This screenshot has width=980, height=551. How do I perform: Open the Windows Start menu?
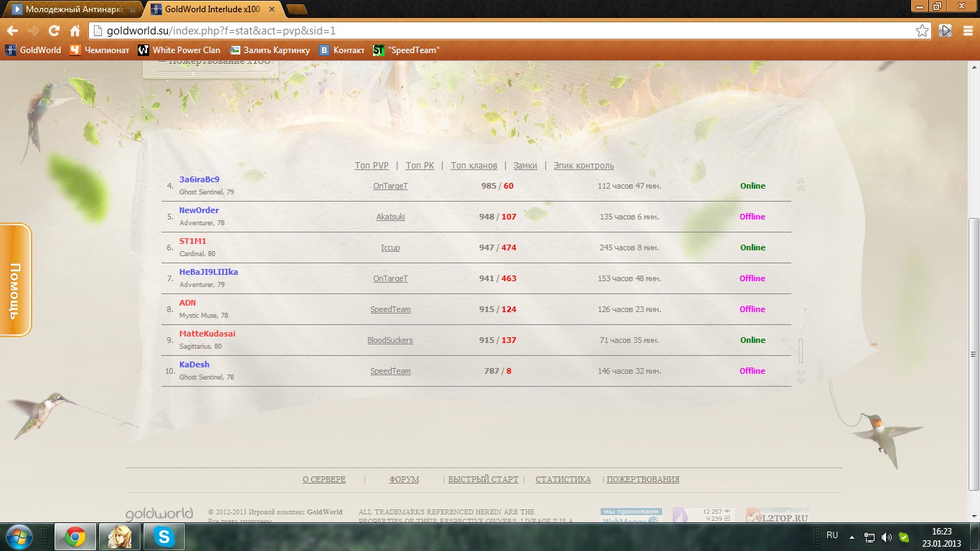(x=19, y=537)
